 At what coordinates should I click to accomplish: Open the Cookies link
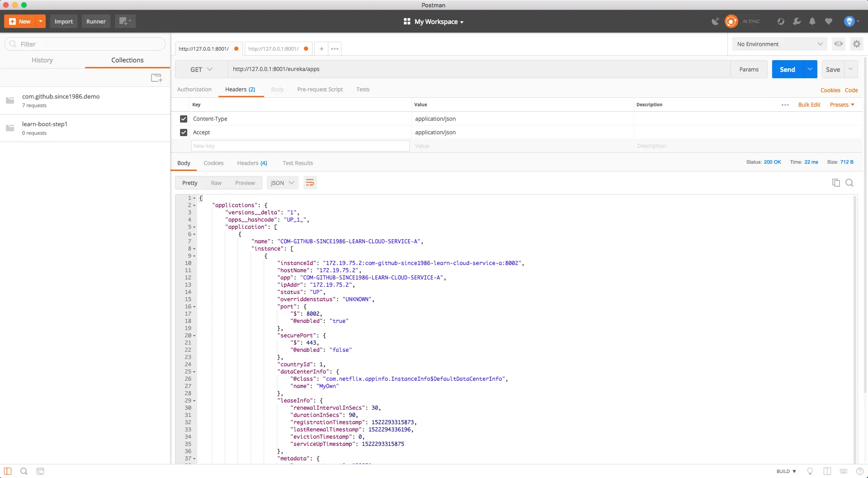pyautogui.click(x=830, y=90)
